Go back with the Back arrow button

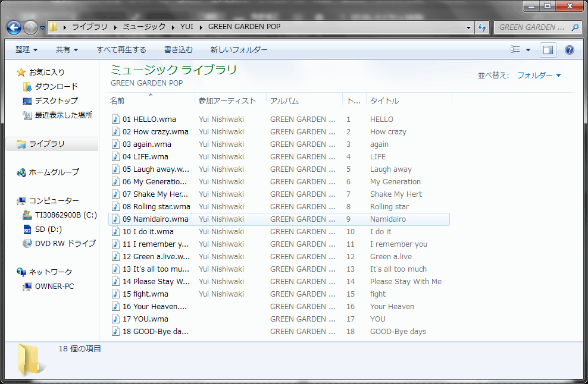(14, 27)
